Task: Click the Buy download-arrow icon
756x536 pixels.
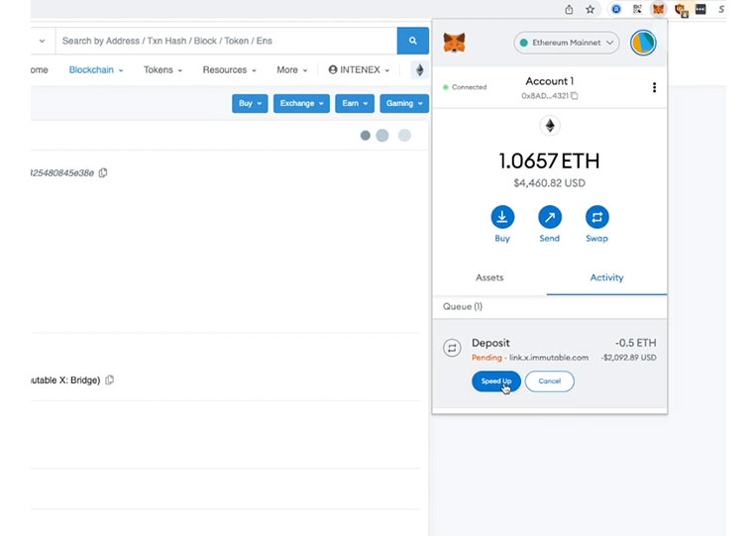Action: click(x=502, y=217)
